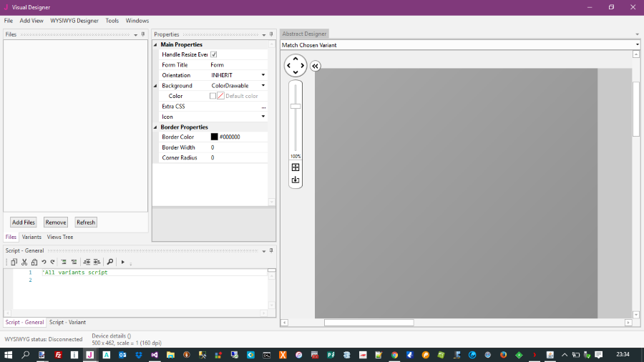Click the comment block icon in script toolbar
The image size is (644, 362).
[x=64, y=262]
